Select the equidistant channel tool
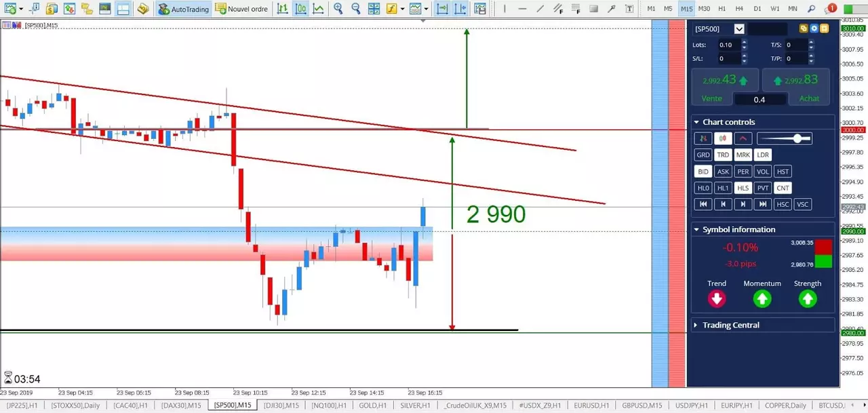This screenshot has height=413, width=868. click(557, 9)
